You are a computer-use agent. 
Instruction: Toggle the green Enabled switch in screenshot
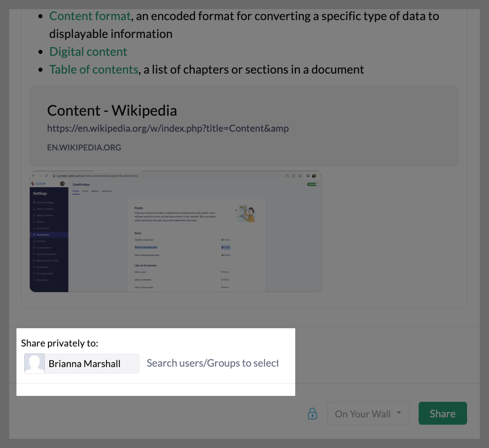click(313, 184)
